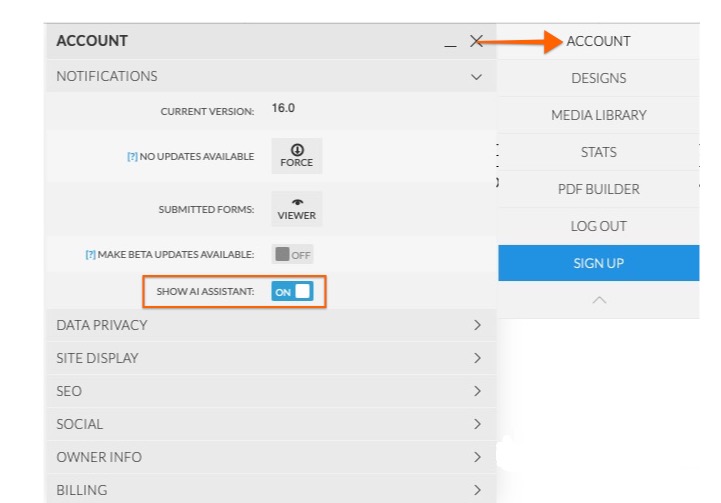Click help [?] beside Make Beta Updates Available
Screen dimensions: 721x503
pyautogui.click(x=91, y=254)
